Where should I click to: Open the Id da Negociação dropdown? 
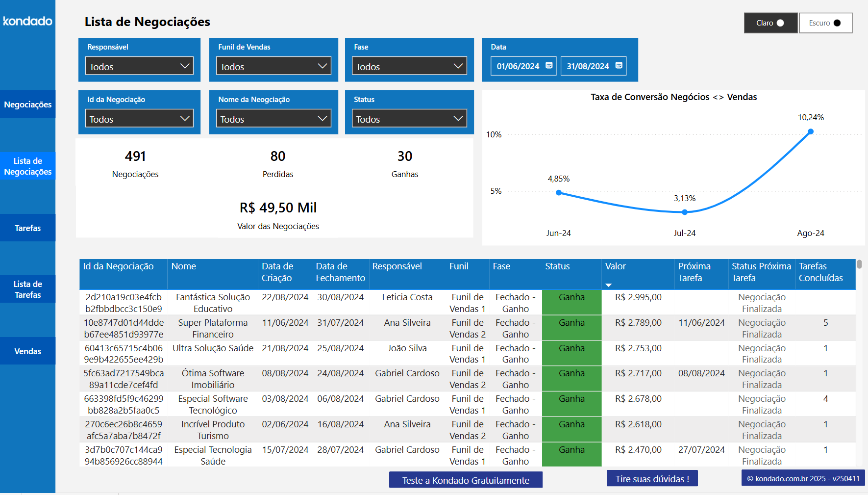[x=139, y=118]
